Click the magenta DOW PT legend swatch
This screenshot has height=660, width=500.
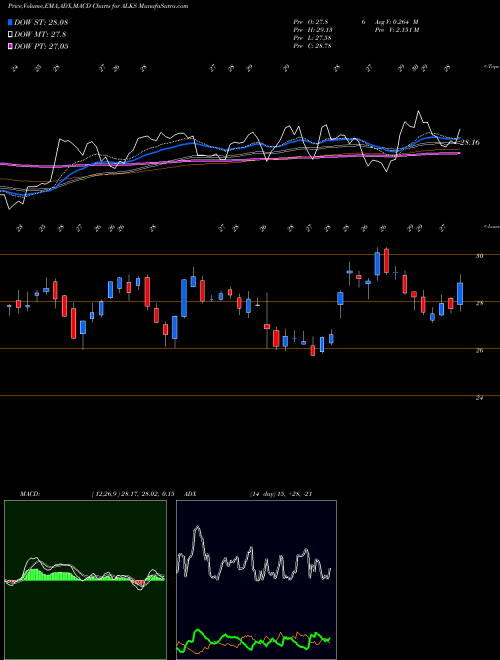tap(10, 46)
